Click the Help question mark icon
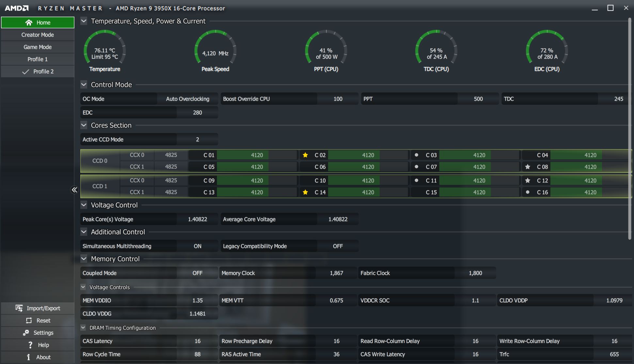This screenshot has width=634, height=364. click(x=30, y=345)
